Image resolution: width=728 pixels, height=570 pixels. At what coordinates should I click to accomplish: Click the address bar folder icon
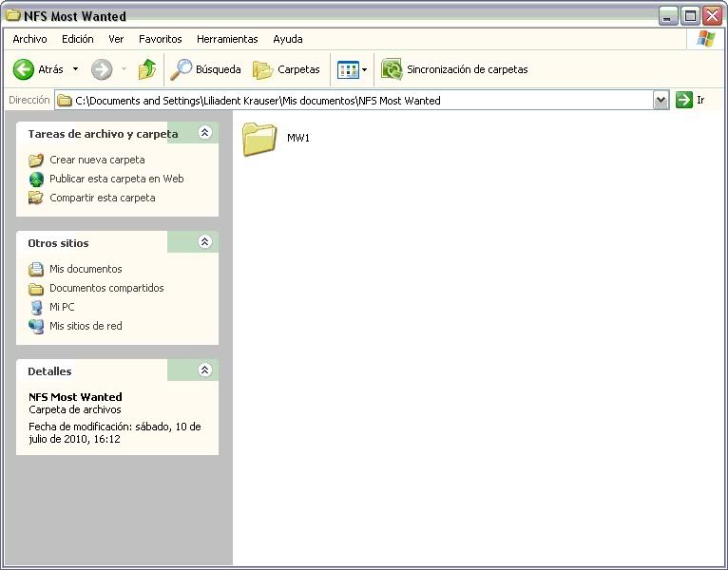[65, 101]
